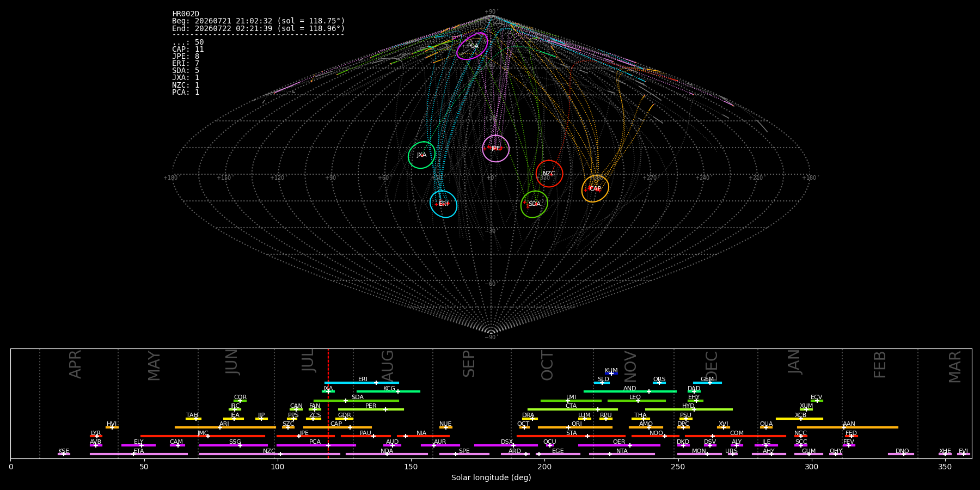Select the ORI shower activity bar
This screenshot has width=980, height=490.
tap(575, 427)
